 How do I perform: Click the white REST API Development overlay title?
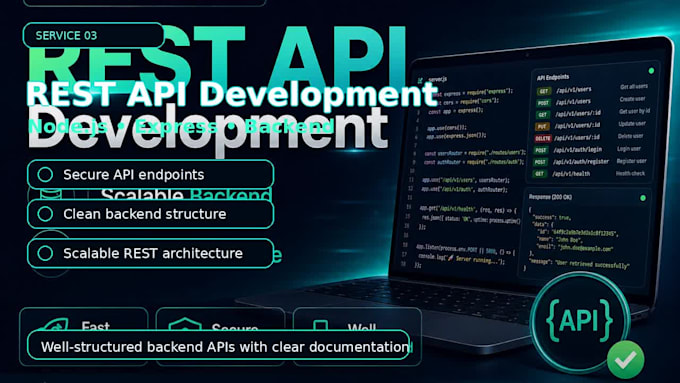tap(232, 94)
